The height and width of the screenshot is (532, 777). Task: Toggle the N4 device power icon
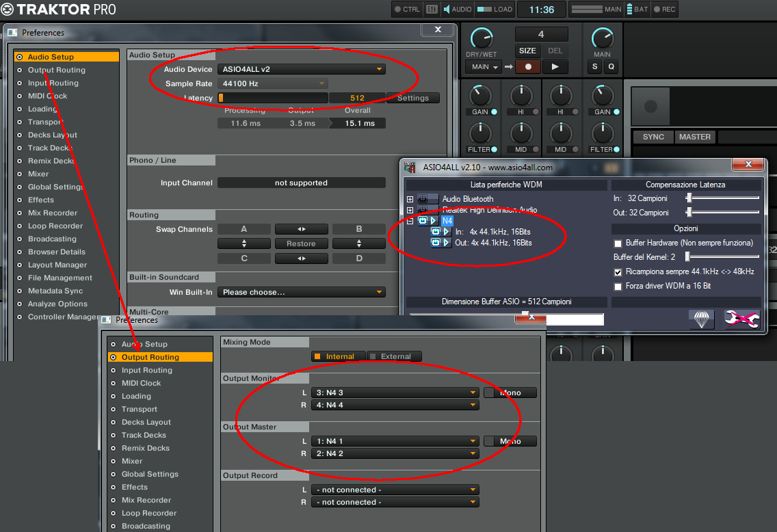click(x=423, y=221)
